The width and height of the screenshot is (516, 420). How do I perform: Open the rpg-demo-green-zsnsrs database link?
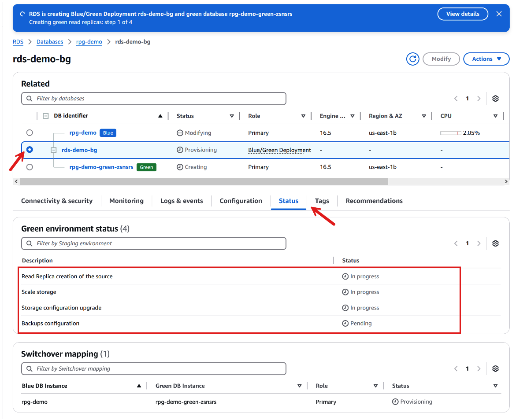[x=101, y=167]
